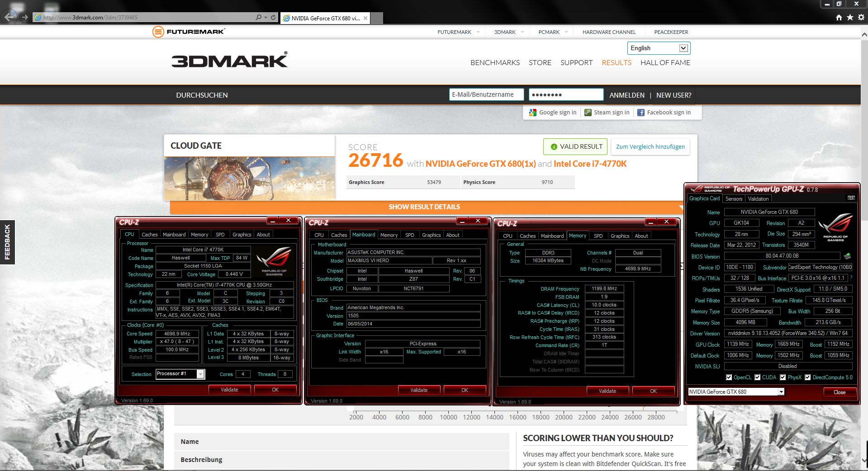Click the E-Mail/Benutzername input field
Screen dimensions: 868x471
[x=486, y=94]
